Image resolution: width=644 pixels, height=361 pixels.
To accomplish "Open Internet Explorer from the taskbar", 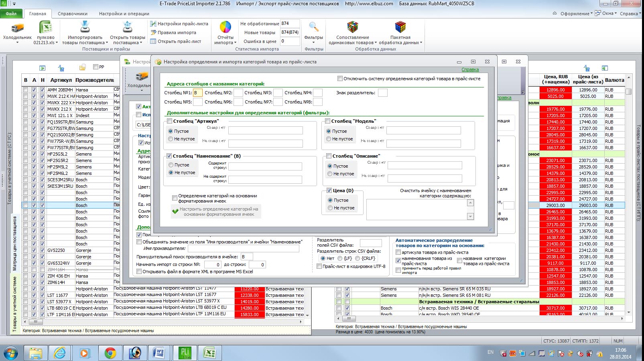I will [59, 353].
